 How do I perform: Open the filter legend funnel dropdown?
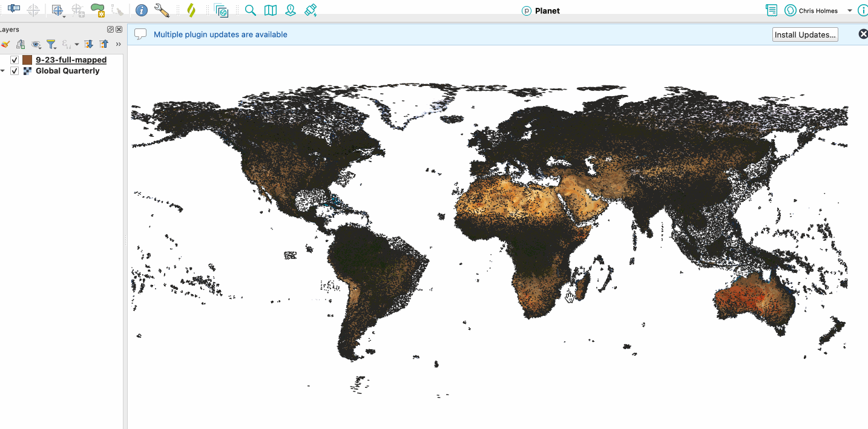[52, 44]
